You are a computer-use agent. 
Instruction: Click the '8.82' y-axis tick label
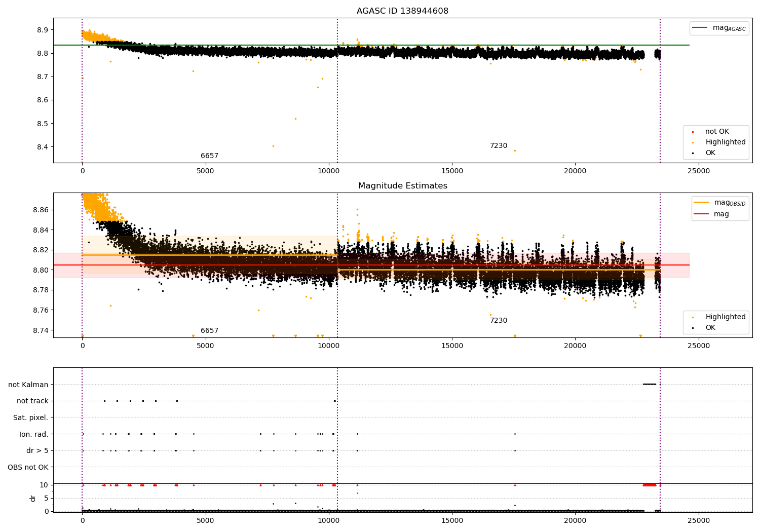point(41,250)
